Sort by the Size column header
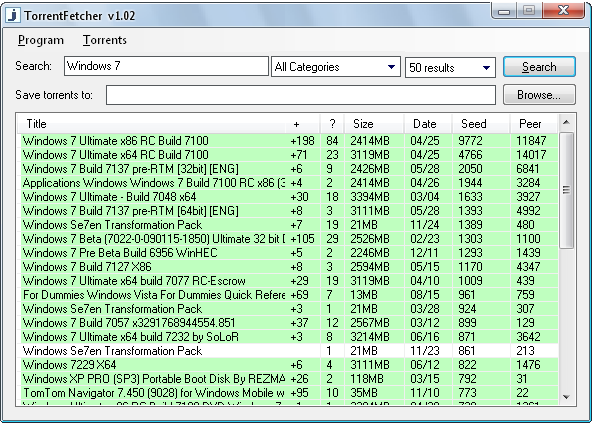This screenshot has height=425, width=593. (x=374, y=124)
